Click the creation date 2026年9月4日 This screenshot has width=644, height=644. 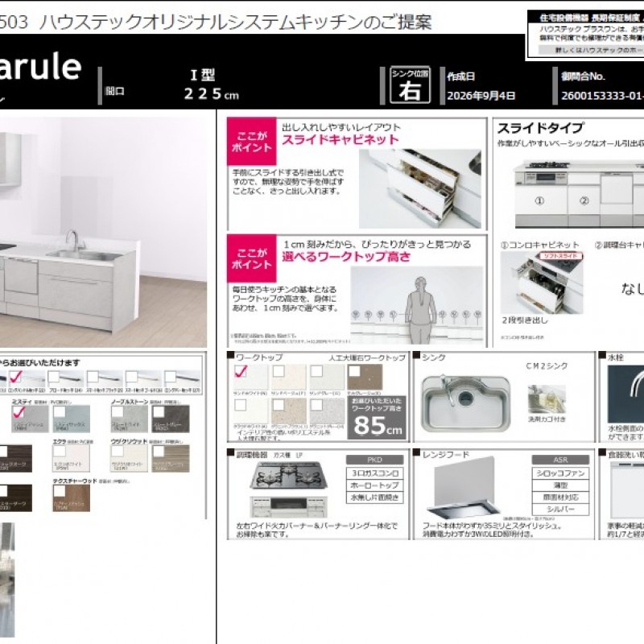point(481,96)
